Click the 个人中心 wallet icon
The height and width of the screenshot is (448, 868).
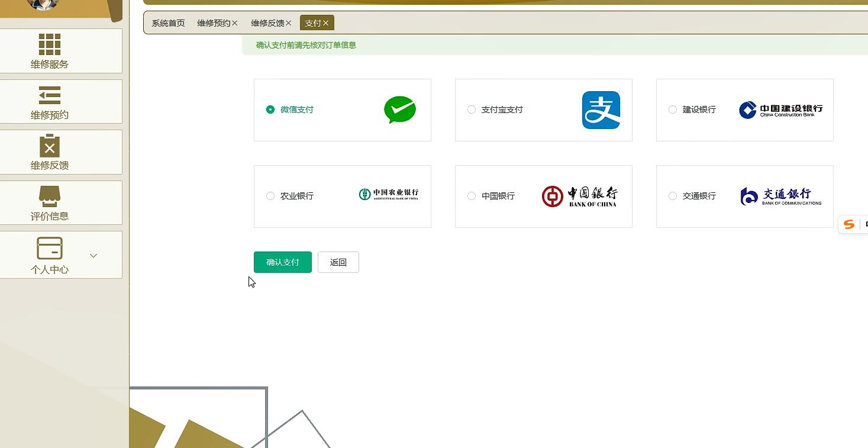pyautogui.click(x=50, y=248)
